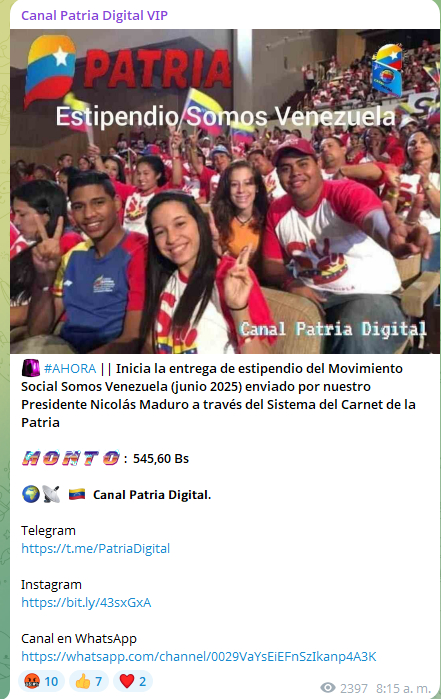
Task: Open the Estipendio Somos Venezuela photo
Action: [225, 191]
